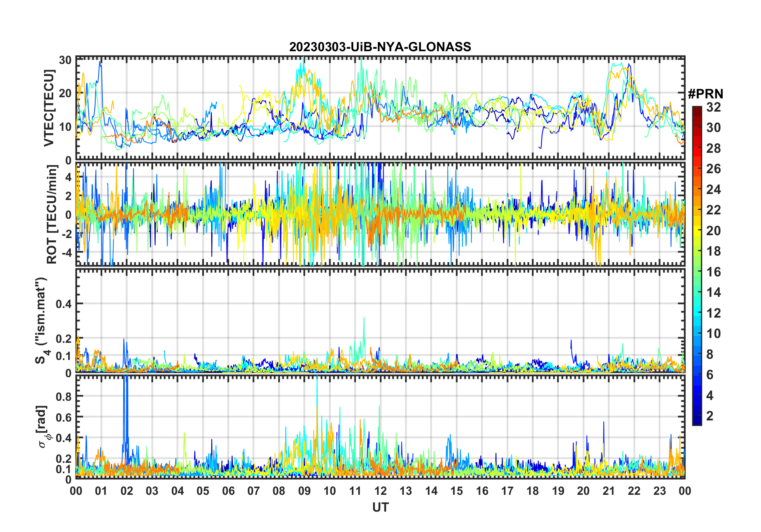This screenshot has width=761, height=532.
Task: Click the 0.8 tick on the σφ axis
Action: 64,396
